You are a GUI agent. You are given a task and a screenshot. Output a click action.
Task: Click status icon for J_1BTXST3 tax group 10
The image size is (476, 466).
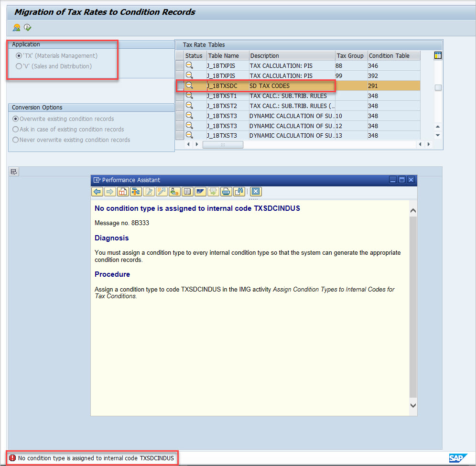pos(189,116)
